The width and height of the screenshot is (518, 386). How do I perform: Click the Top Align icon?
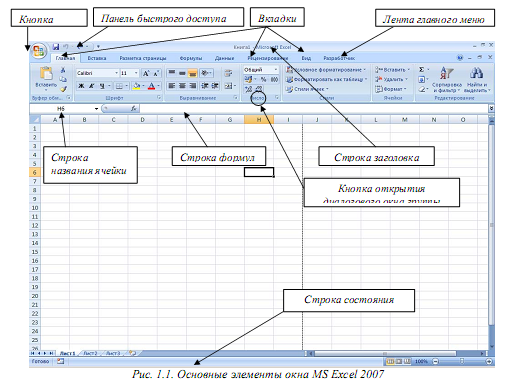click(x=172, y=73)
